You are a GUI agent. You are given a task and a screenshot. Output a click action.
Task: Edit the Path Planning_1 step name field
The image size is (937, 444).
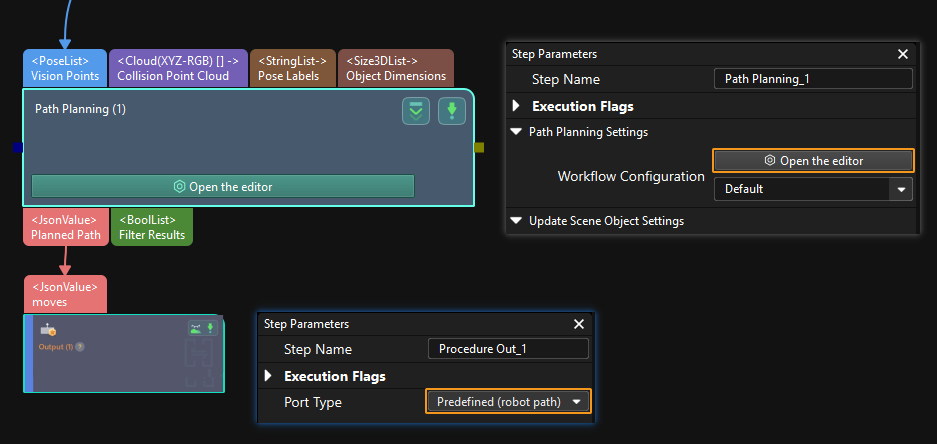tap(812, 80)
